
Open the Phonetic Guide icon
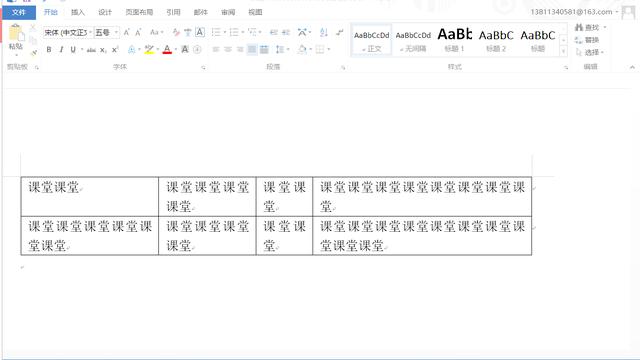coord(188,32)
